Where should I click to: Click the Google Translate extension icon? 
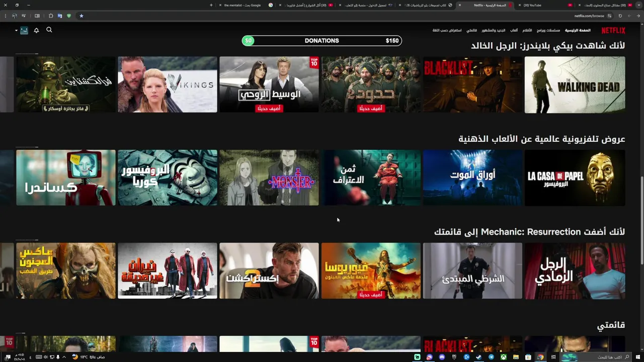click(x=60, y=16)
